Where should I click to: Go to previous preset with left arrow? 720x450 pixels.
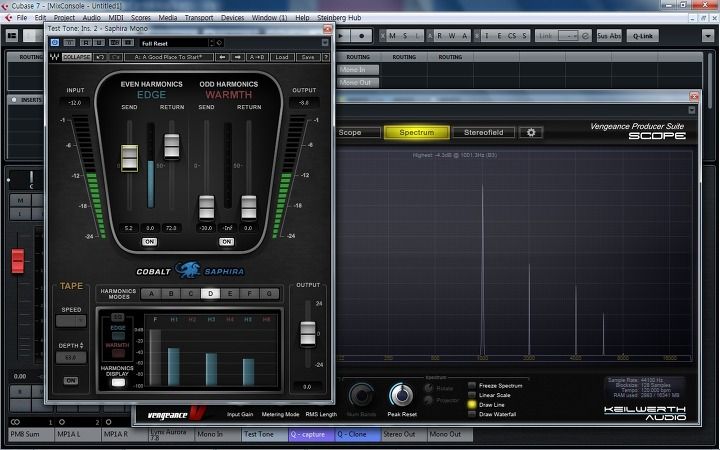[223, 57]
